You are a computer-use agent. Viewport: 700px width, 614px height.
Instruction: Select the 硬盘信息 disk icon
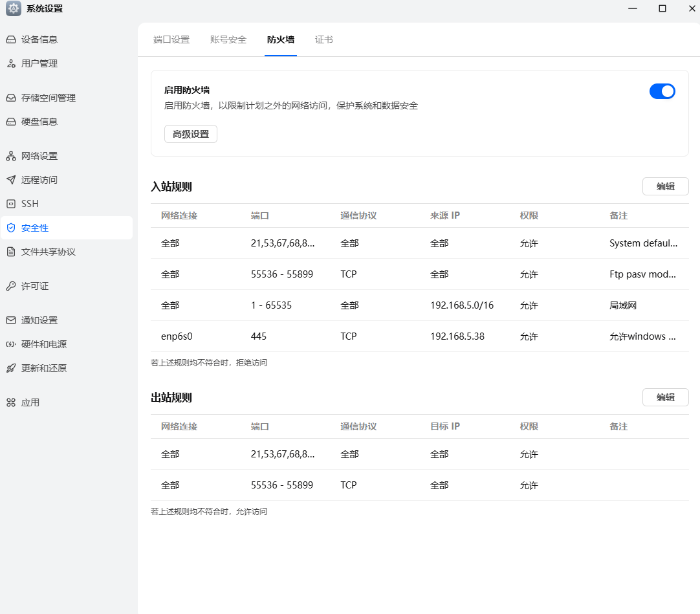[11, 122]
